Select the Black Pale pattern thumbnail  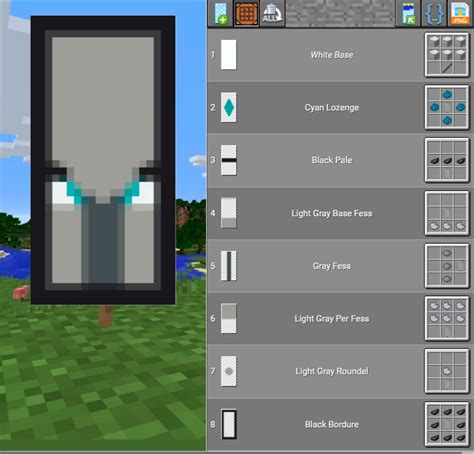[229, 160]
